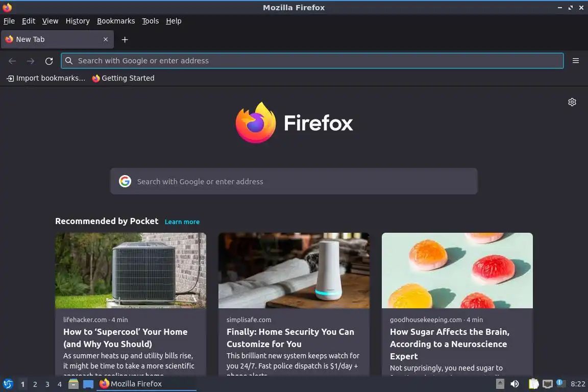Click the network monitor tray icon

pos(548,384)
